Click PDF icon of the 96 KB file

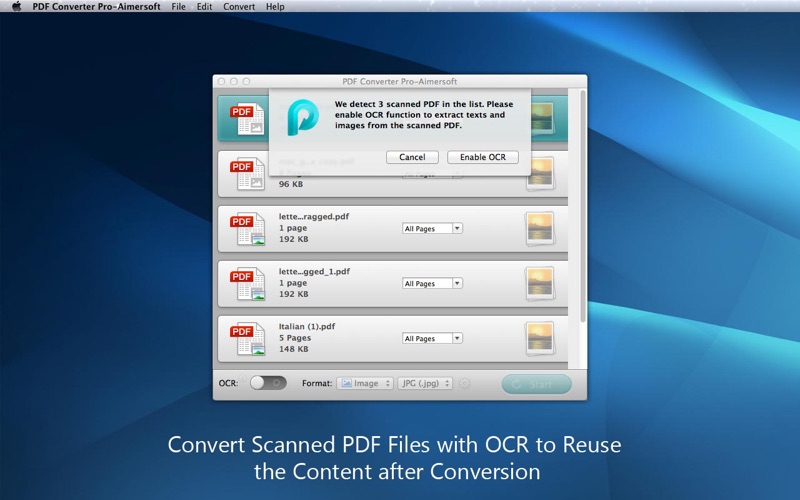[248, 174]
